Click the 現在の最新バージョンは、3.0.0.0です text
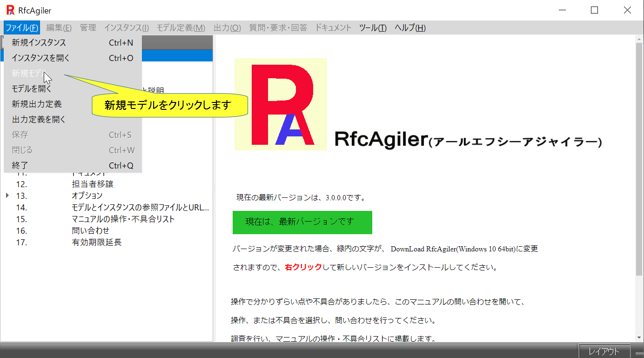 [x=301, y=197]
